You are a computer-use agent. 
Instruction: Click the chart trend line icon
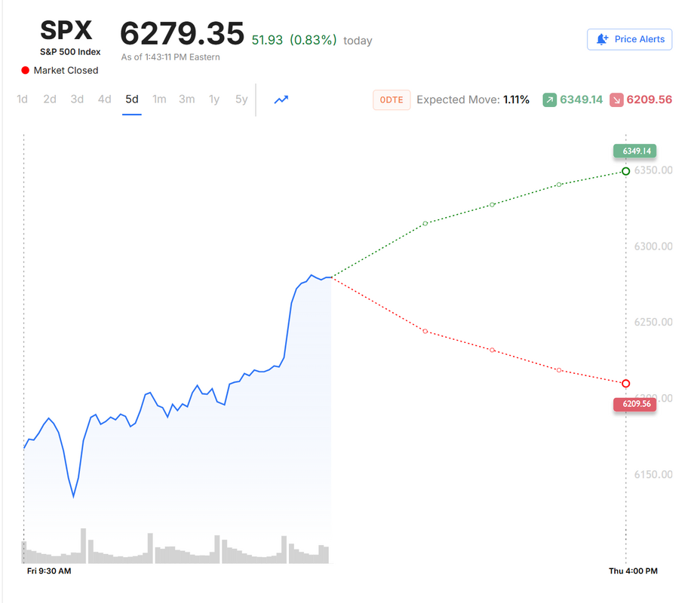281,99
